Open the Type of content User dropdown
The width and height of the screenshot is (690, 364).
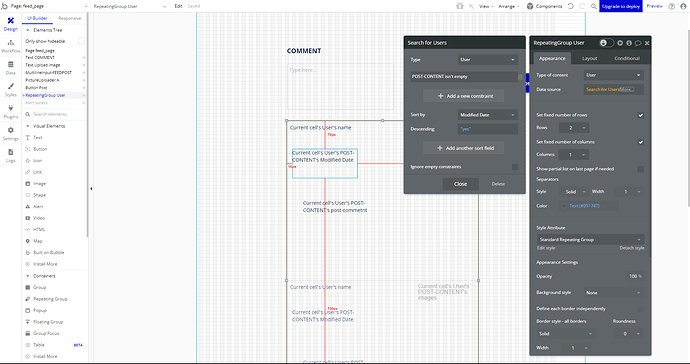pos(613,75)
